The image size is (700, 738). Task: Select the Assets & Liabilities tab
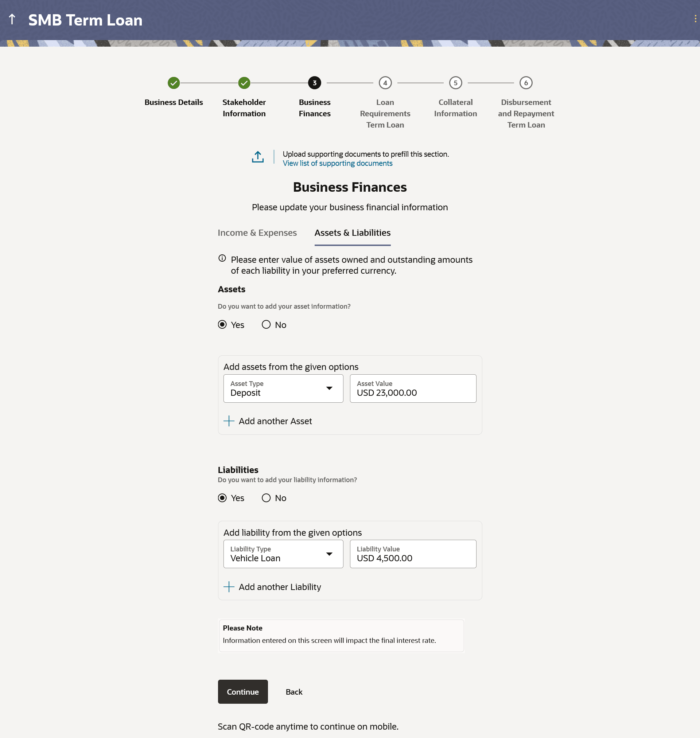[352, 233]
